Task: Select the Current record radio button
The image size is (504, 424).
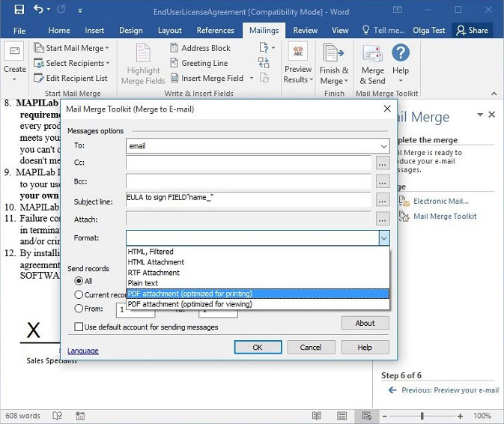Action: click(79, 294)
